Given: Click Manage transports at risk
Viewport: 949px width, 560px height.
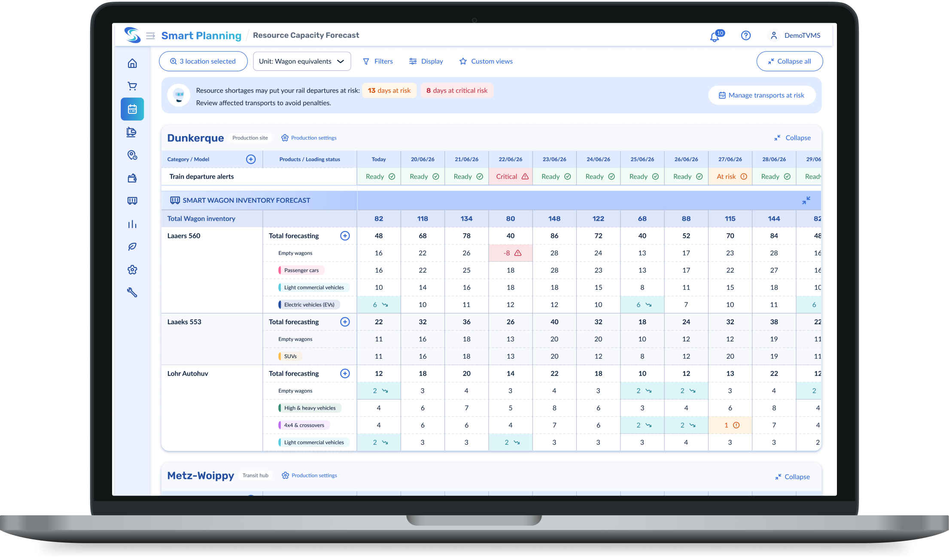Looking at the screenshot, I should point(762,95).
